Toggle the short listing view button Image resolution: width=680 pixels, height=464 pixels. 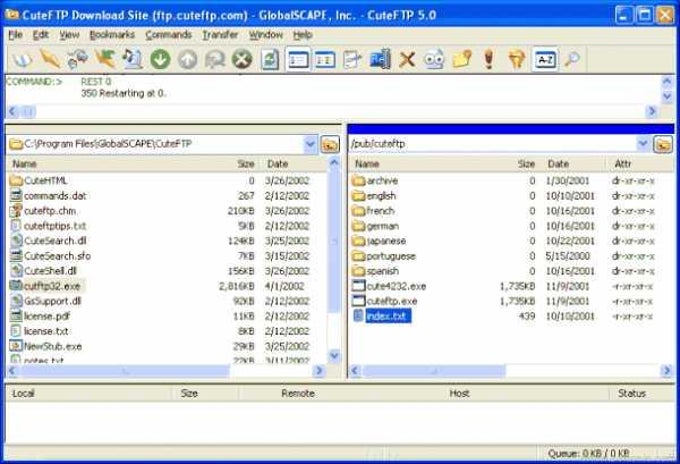pos(325,59)
